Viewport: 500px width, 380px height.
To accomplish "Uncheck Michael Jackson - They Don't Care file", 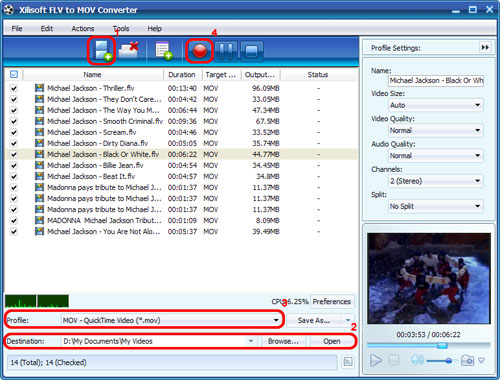I will 14,99.
